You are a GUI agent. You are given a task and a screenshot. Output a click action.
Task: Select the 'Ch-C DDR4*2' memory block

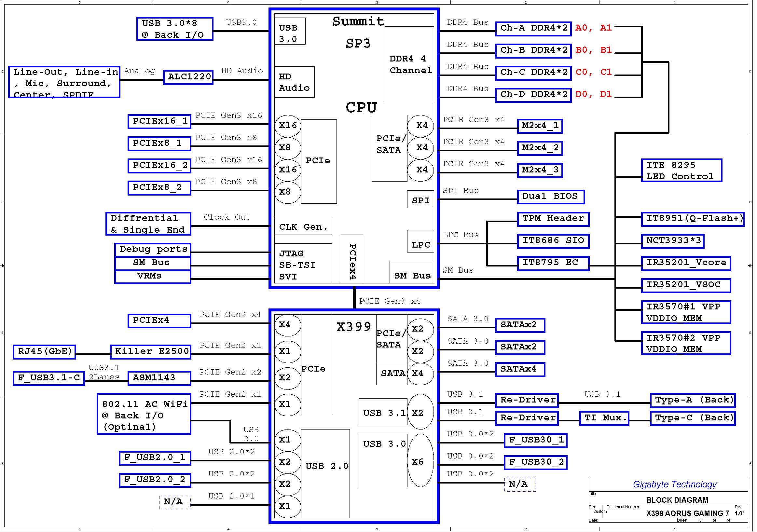click(x=533, y=73)
